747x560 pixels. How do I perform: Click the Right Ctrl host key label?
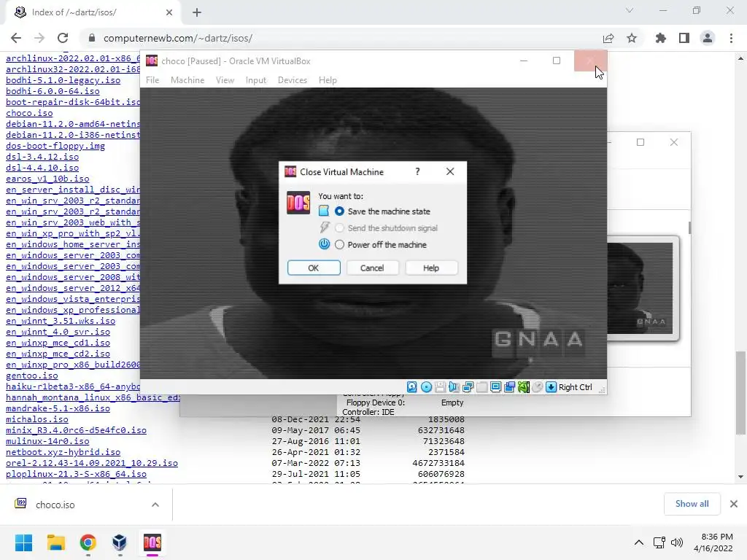click(x=576, y=387)
